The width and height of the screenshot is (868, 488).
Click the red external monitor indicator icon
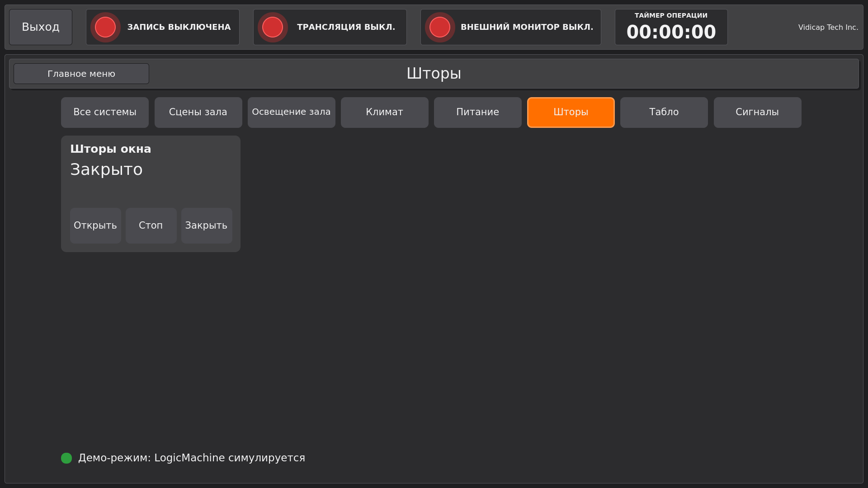point(440,27)
